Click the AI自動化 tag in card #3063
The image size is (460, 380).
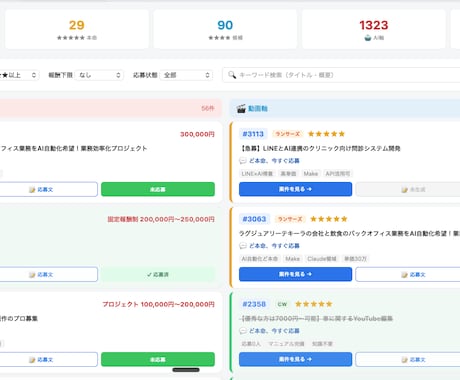coord(260,259)
